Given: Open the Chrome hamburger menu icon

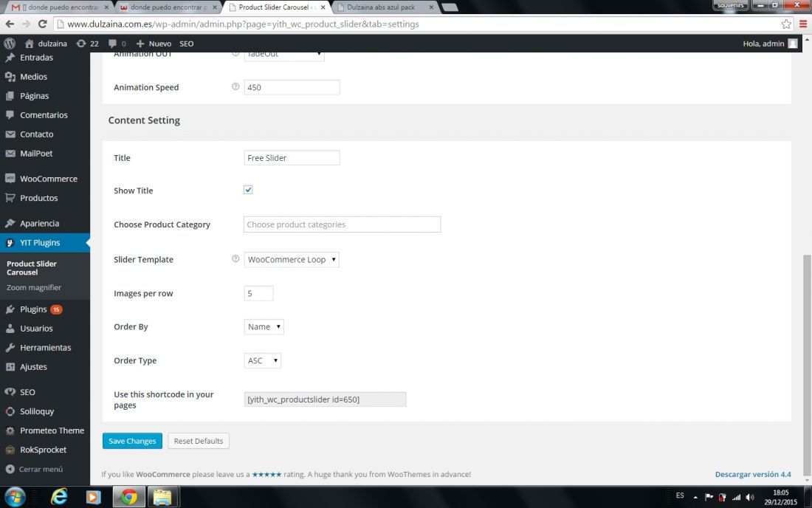Looking at the screenshot, I should click(803, 24).
